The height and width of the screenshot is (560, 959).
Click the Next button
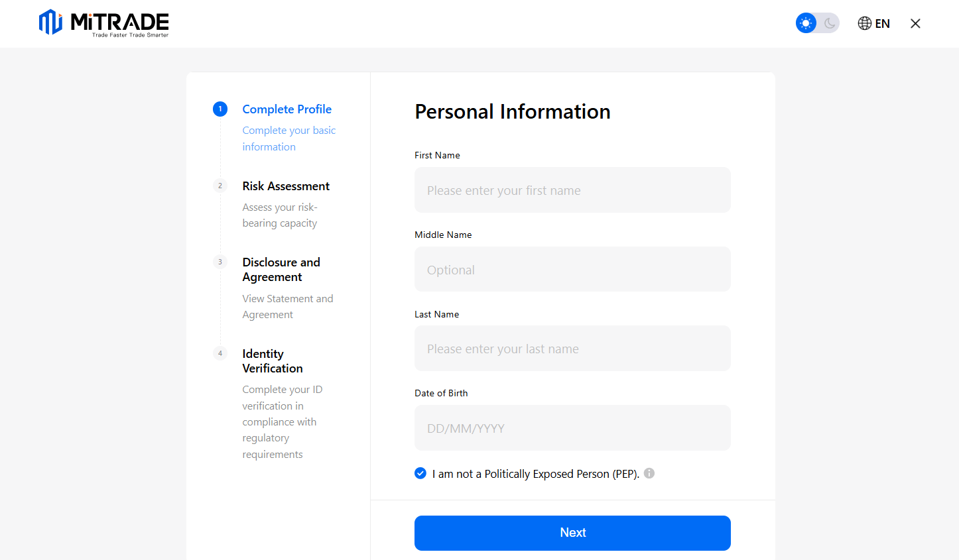click(572, 533)
